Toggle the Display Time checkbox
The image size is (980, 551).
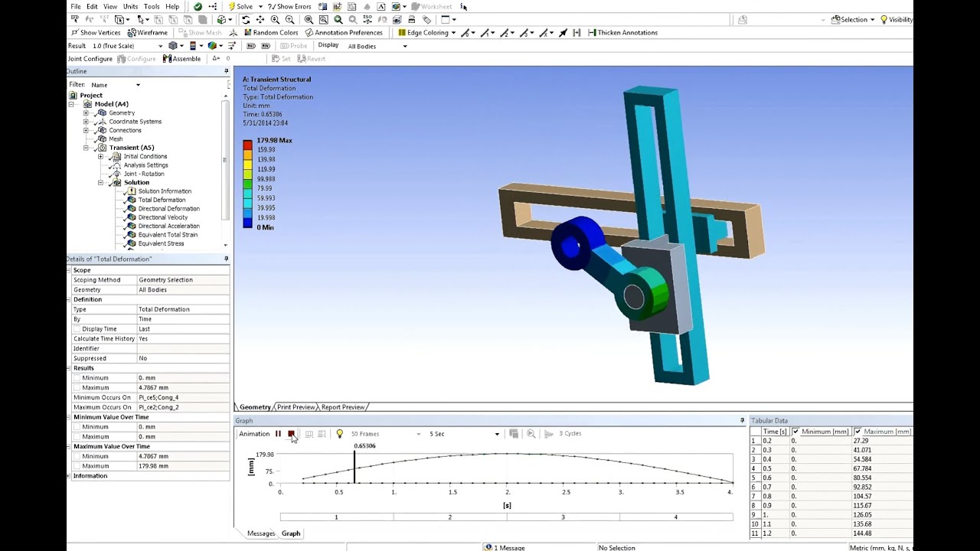[x=77, y=329]
